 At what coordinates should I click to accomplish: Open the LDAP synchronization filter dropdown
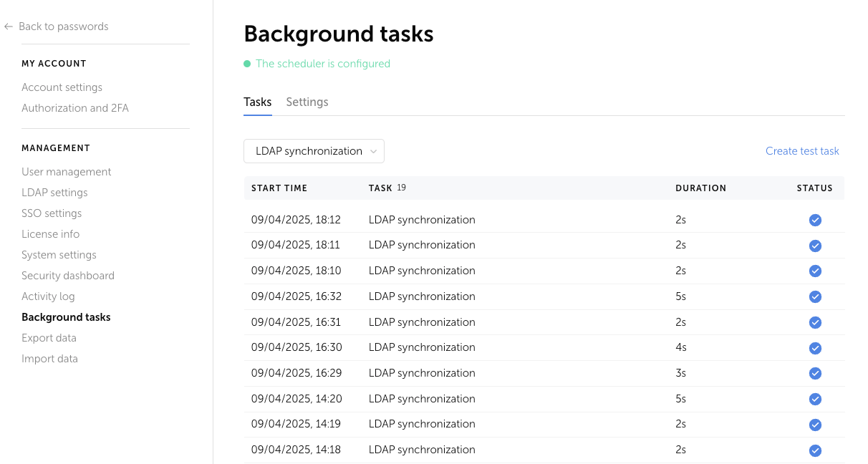pos(314,151)
